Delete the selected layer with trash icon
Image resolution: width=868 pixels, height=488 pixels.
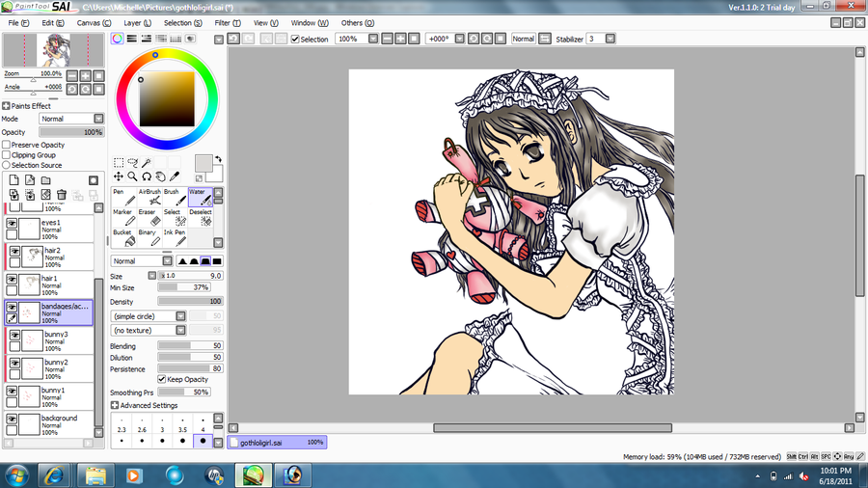(x=62, y=195)
